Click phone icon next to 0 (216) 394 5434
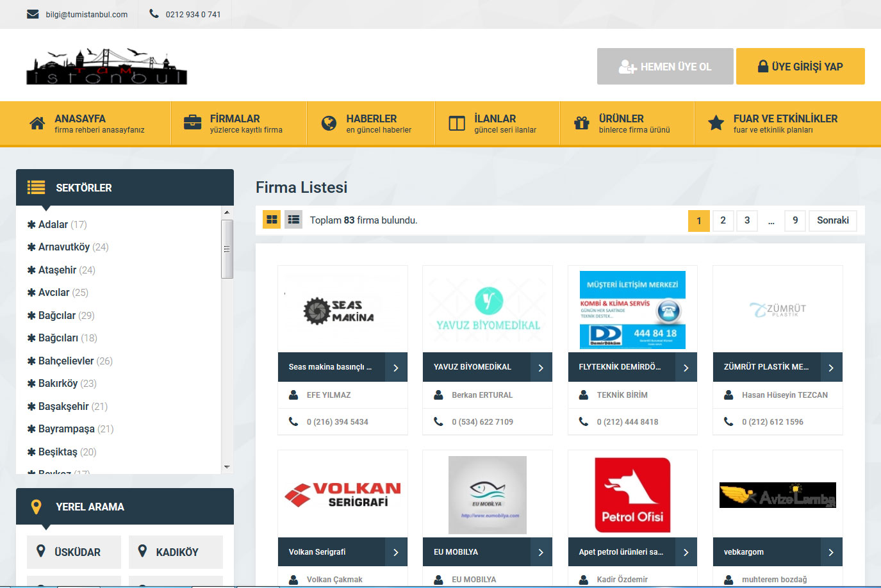The height and width of the screenshot is (588, 881). pos(293,421)
